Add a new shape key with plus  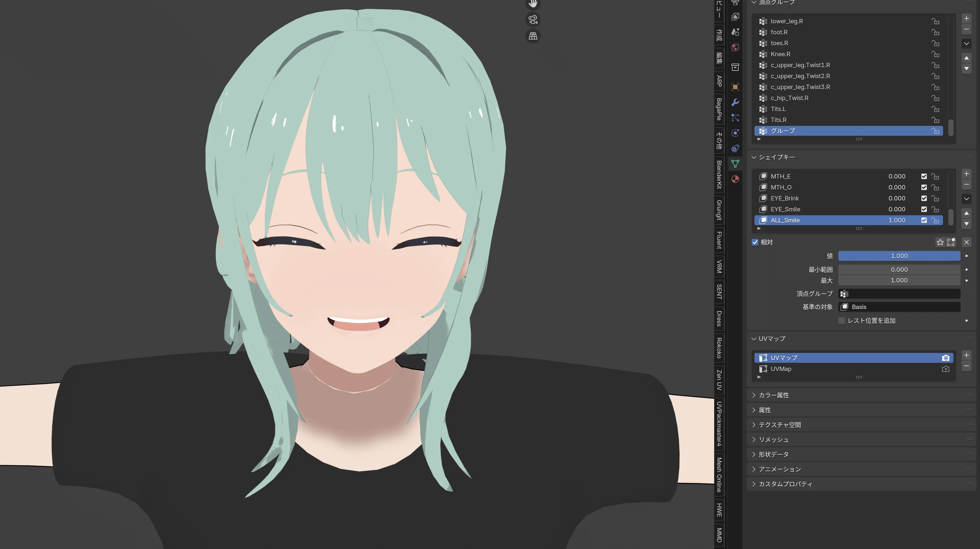966,174
